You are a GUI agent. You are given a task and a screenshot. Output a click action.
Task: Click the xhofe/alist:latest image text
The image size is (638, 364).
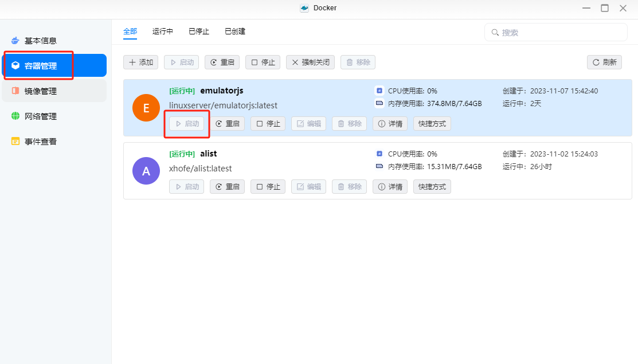tap(201, 169)
